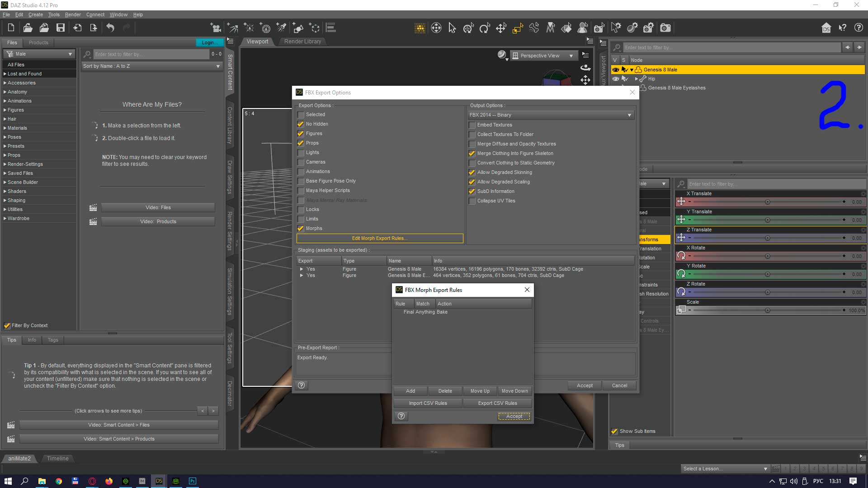Switch to the Tags tab
The width and height of the screenshot is (868, 488).
[x=53, y=340]
